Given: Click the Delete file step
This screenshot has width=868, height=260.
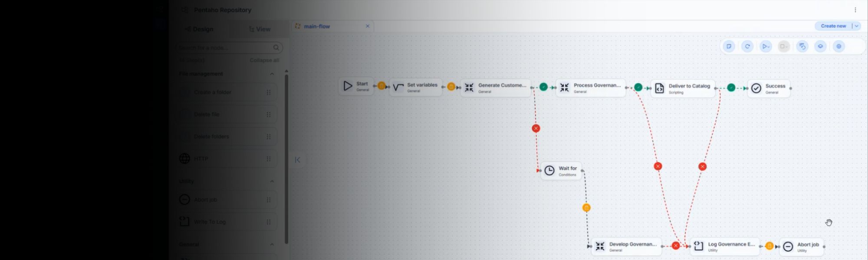Looking at the screenshot, I should pos(227,114).
